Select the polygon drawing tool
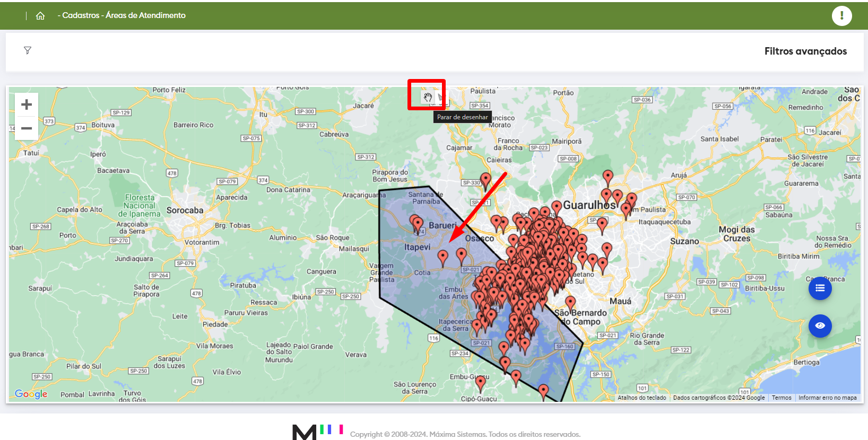The image size is (868, 440). point(441,97)
